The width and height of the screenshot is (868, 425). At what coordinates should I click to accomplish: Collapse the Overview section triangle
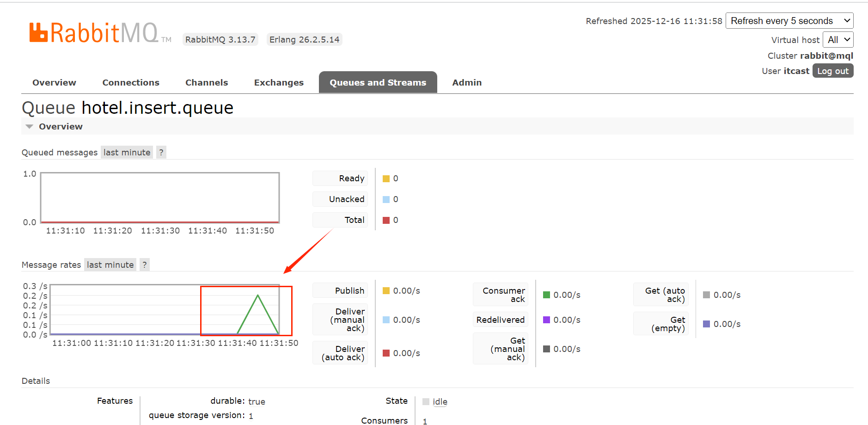pyautogui.click(x=30, y=127)
